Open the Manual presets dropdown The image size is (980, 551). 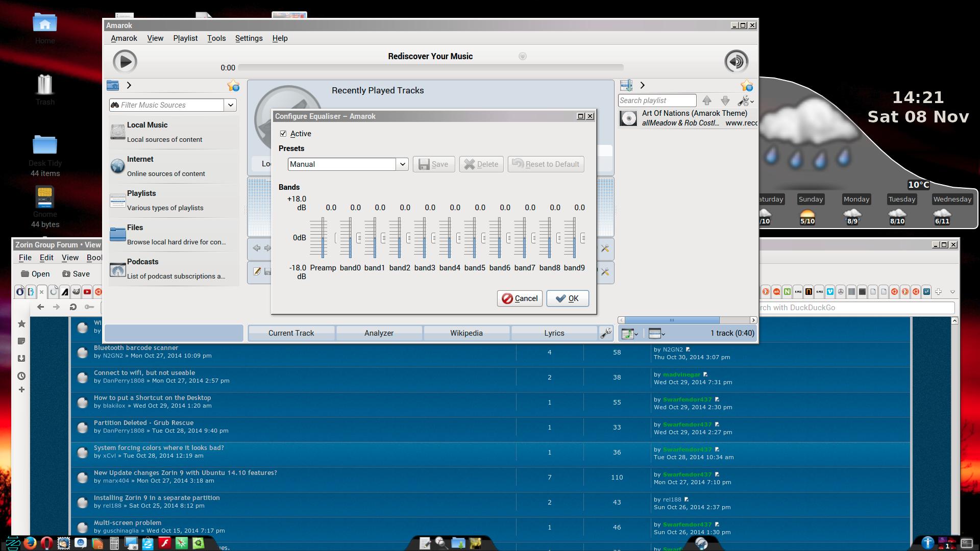(402, 164)
